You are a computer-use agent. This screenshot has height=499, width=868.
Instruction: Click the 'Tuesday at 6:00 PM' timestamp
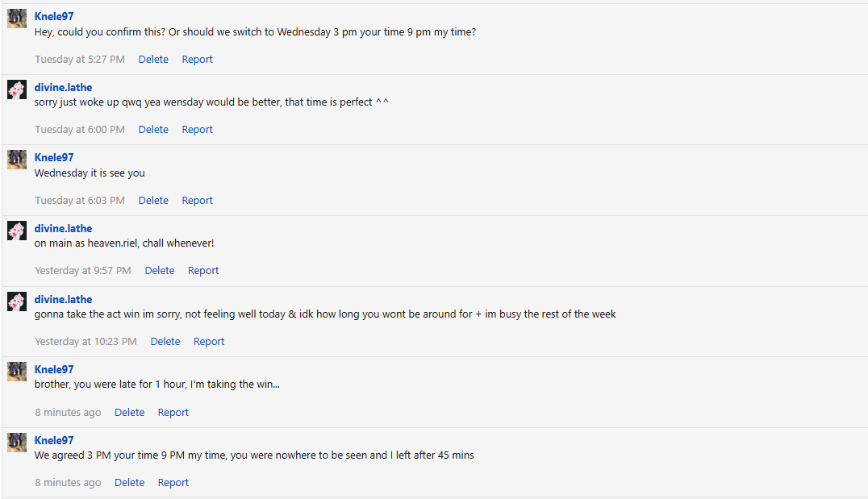[80, 129]
